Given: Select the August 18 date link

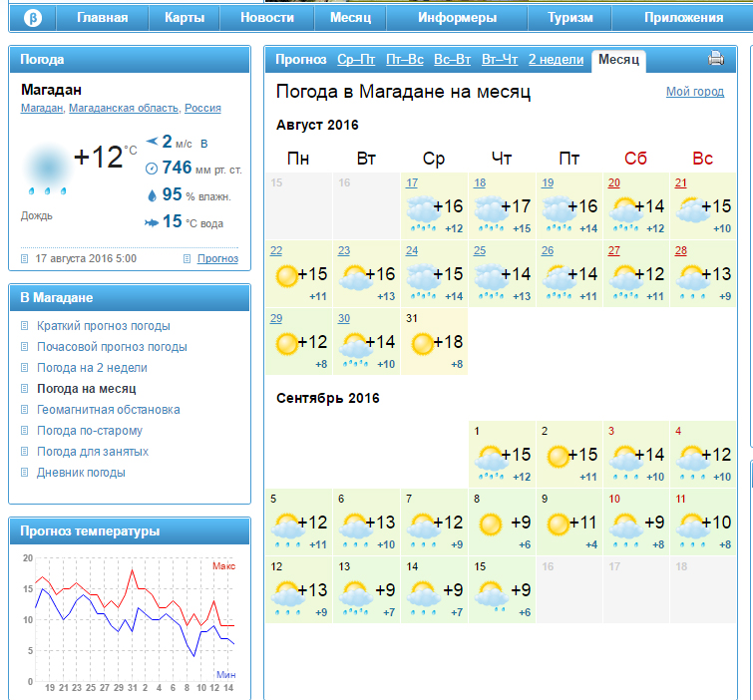Looking at the screenshot, I should point(480,182).
